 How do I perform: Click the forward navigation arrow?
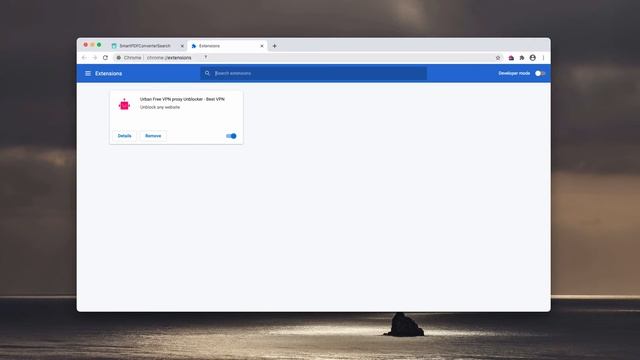click(95, 58)
